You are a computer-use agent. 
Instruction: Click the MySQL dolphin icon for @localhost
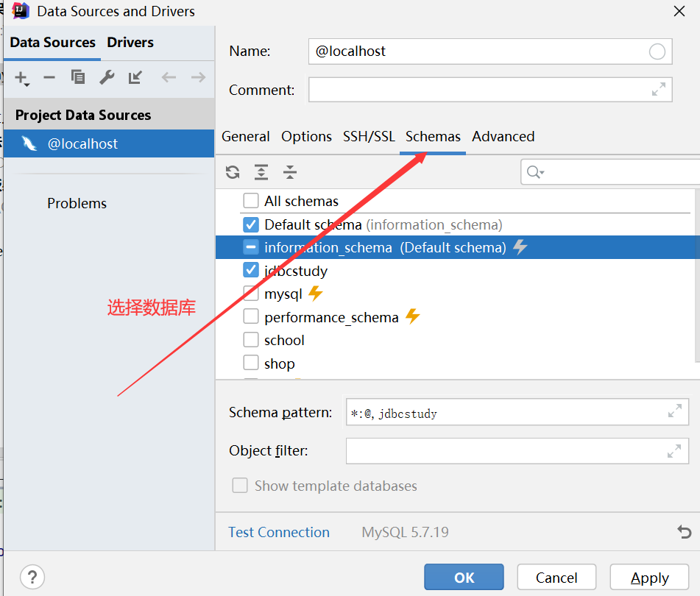(29, 143)
